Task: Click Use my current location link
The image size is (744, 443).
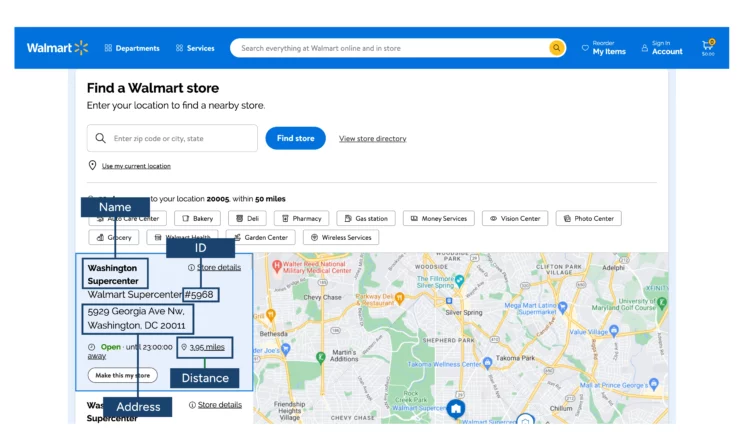Action: [x=136, y=166]
